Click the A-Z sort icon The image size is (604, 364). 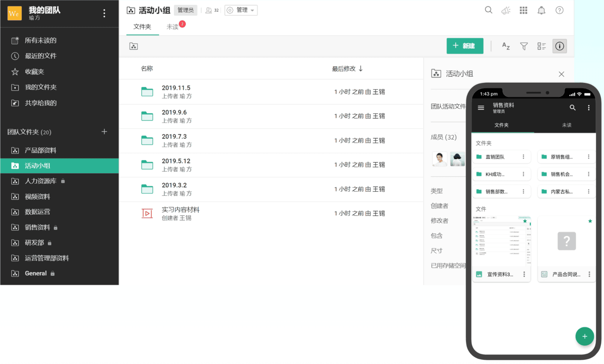(x=506, y=46)
